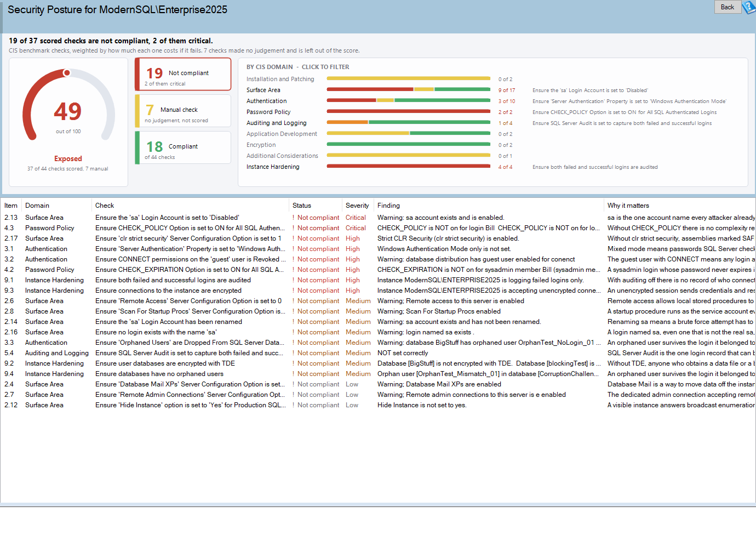Select the '4 of 4' count for Instance Hardening
The width and height of the screenshot is (756, 535).
click(505, 167)
